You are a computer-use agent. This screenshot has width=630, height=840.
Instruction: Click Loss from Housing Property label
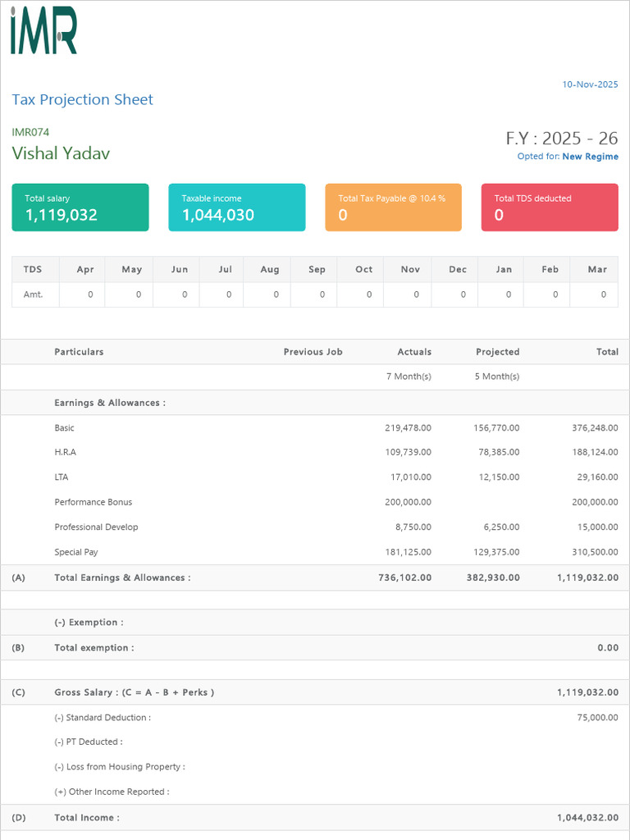point(120,767)
